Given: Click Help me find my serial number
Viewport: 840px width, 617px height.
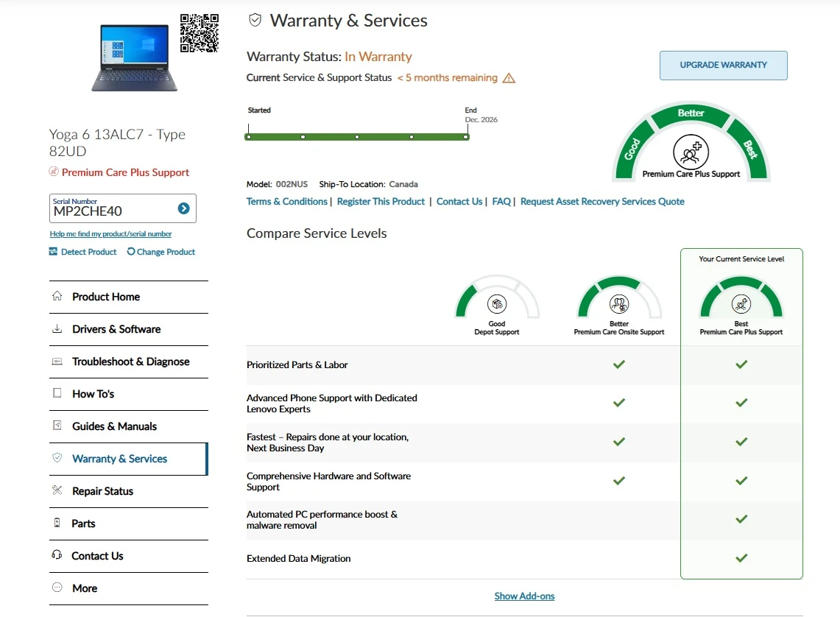Looking at the screenshot, I should tap(111, 234).
